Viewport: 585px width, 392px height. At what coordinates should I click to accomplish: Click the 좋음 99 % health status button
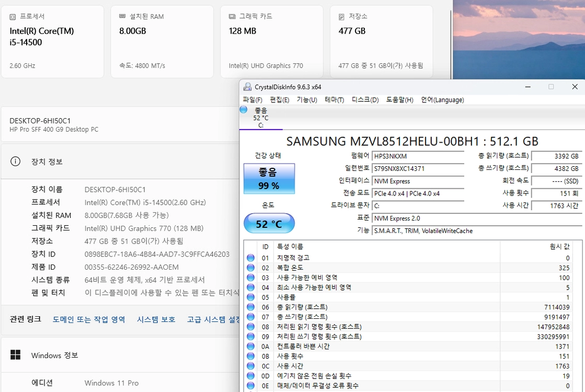pyautogui.click(x=269, y=179)
